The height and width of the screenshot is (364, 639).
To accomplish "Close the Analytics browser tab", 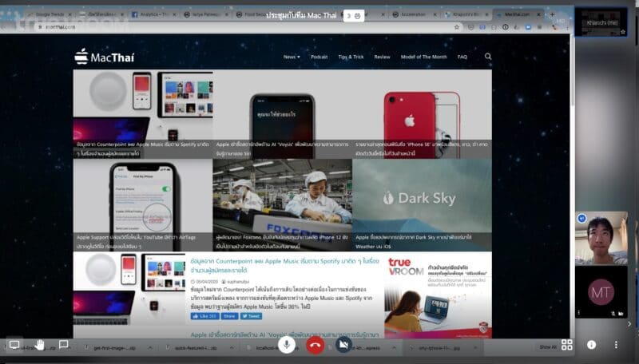I will 174,14.
